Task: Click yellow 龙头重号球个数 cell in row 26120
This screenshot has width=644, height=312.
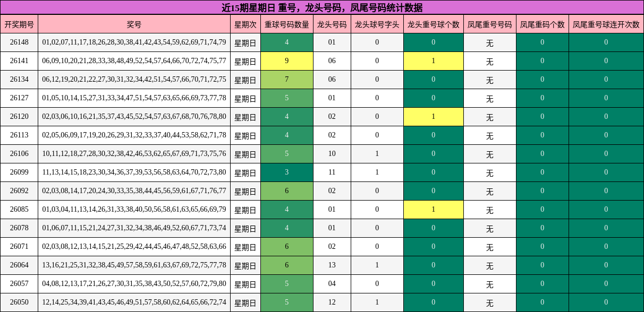Action: (434, 117)
